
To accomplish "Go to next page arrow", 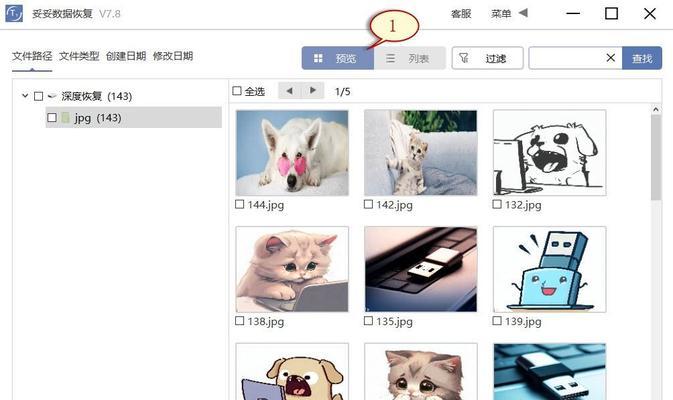I will pos(312,91).
